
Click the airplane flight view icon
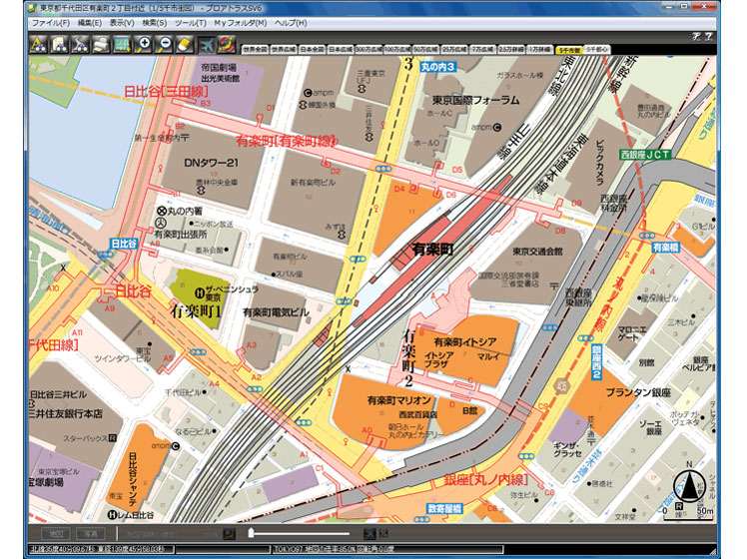click(207, 44)
